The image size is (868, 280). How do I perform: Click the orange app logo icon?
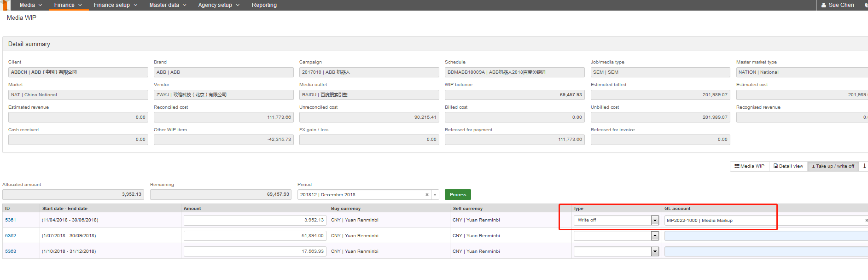[5, 5]
